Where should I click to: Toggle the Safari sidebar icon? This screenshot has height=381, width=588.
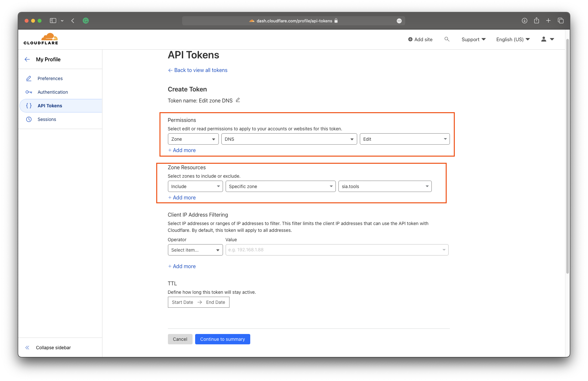53,21
